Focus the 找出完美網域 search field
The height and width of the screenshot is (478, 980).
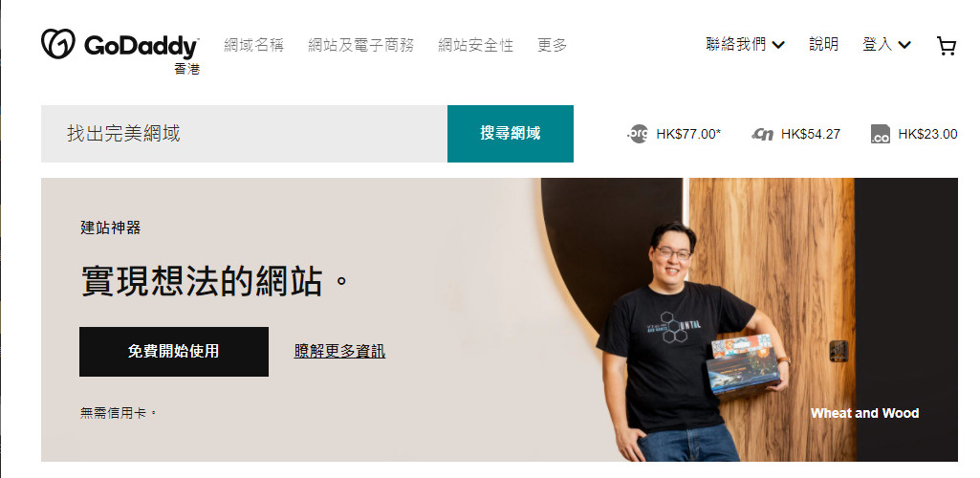click(245, 134)
